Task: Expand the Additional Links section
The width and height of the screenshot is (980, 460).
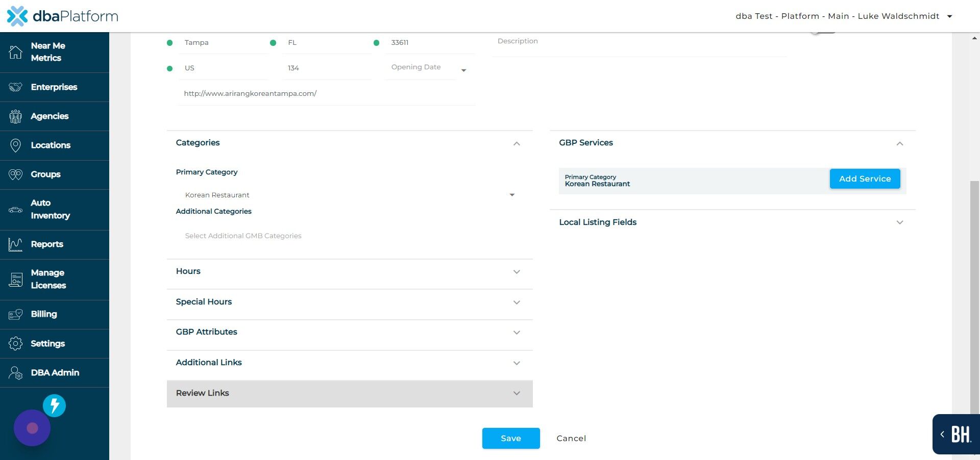Action: click(350, 363)
